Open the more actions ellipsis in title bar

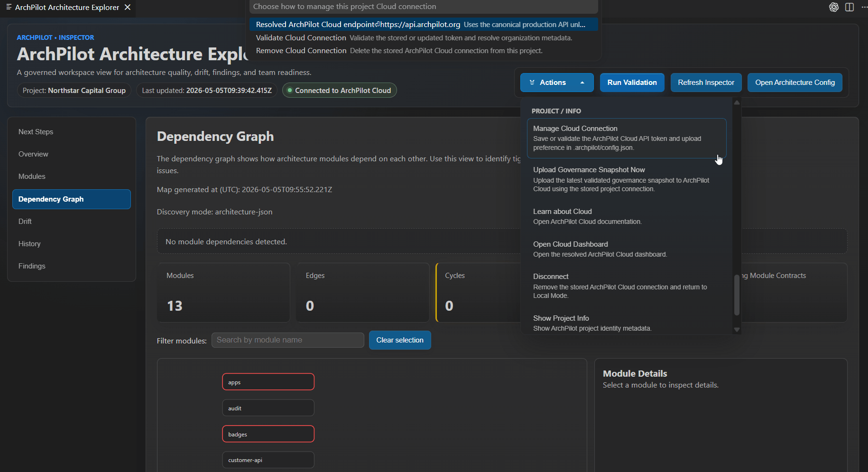(864, 7)
